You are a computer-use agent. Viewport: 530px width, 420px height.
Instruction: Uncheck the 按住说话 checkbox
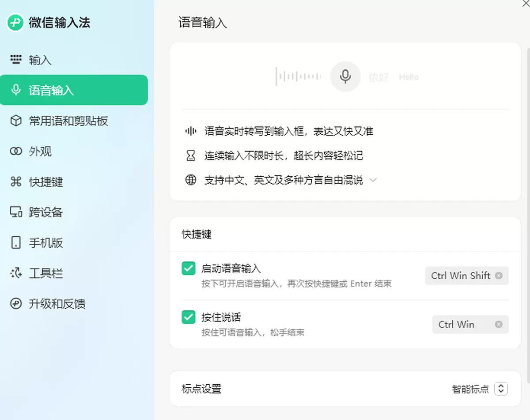[189, 317]
